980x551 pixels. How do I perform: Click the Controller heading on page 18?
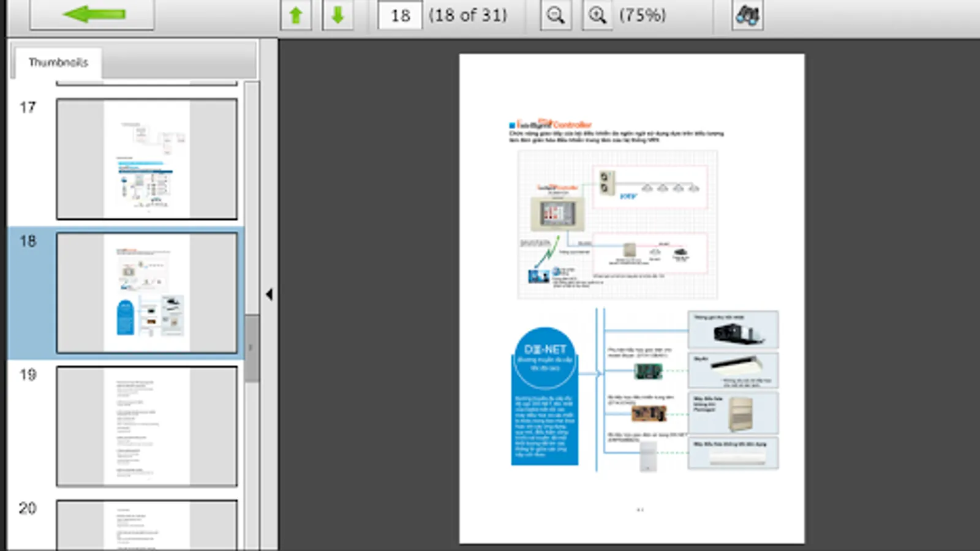tap(552, 124)
